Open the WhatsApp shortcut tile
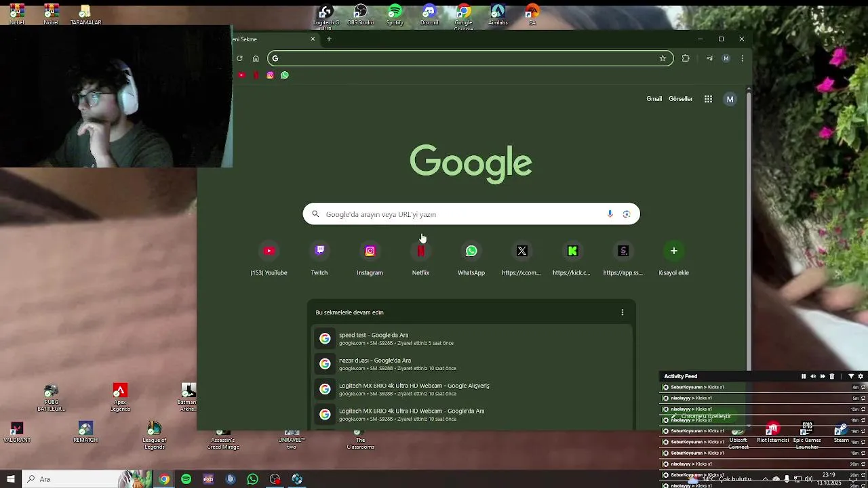868x488 pixels. (x=471, y=259)
